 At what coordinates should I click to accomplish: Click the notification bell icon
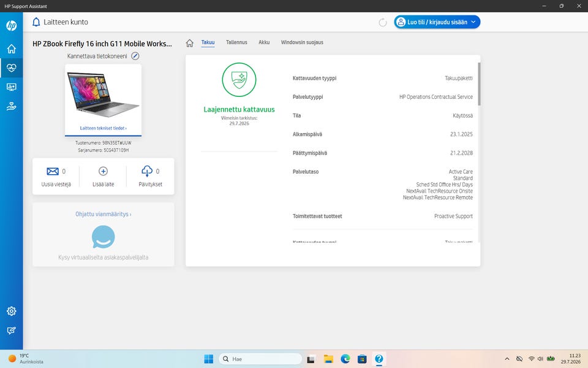[36, 22]
